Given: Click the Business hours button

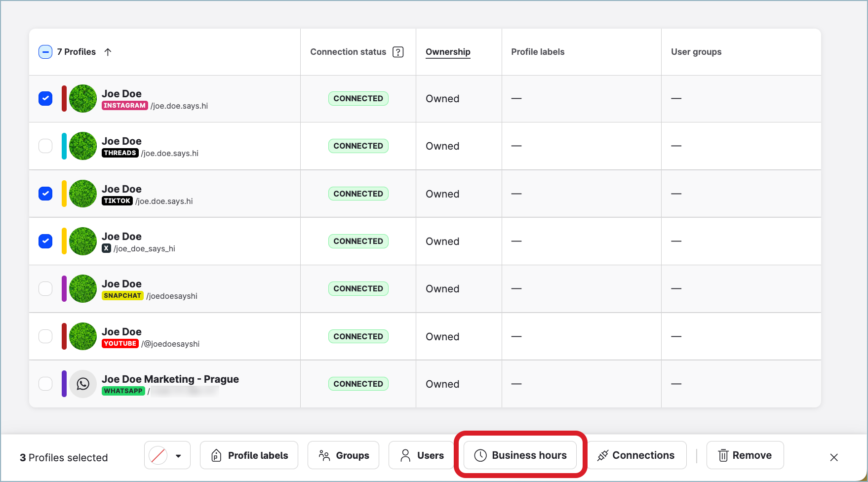Looking at the screenshot, I should pos(520,455).
